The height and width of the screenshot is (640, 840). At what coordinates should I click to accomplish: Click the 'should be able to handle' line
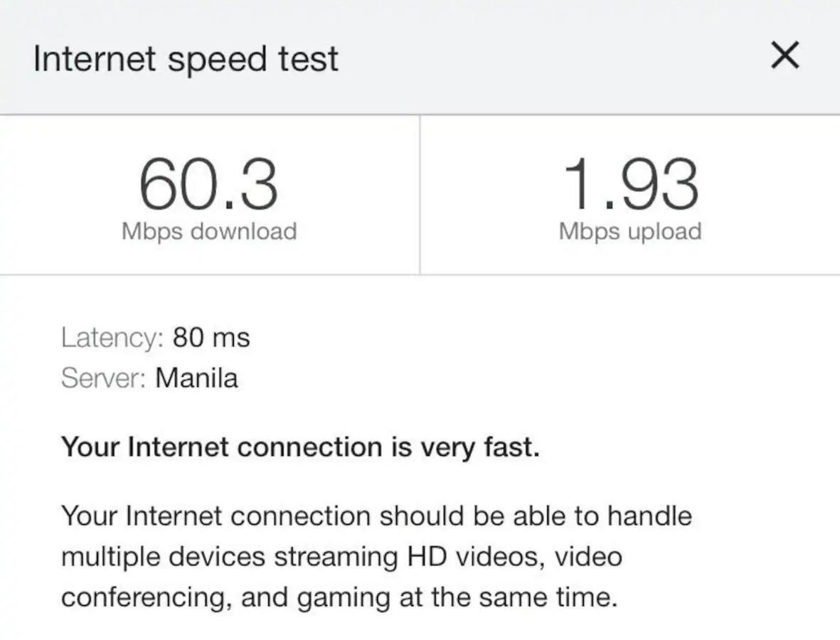[x=376, y=516]
